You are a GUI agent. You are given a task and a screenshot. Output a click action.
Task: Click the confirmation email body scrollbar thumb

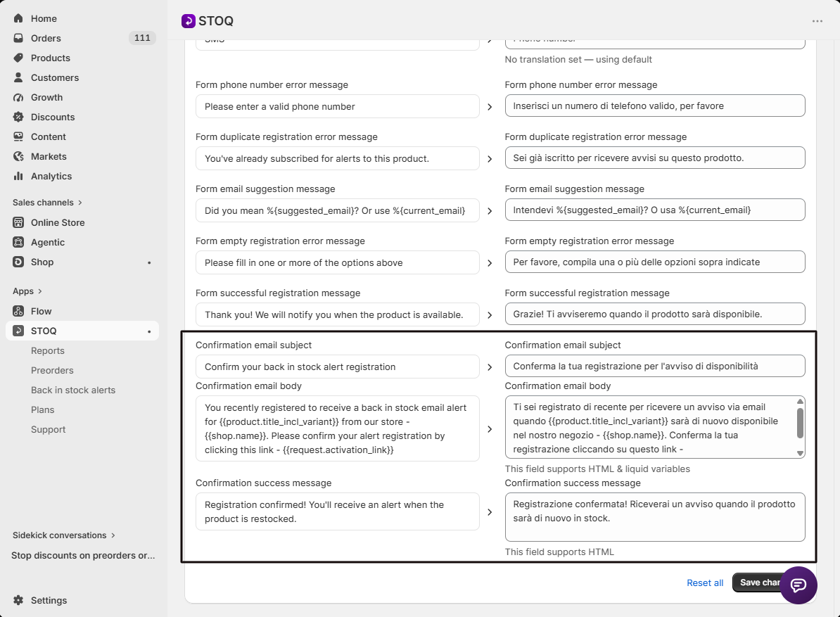point(800,423)
